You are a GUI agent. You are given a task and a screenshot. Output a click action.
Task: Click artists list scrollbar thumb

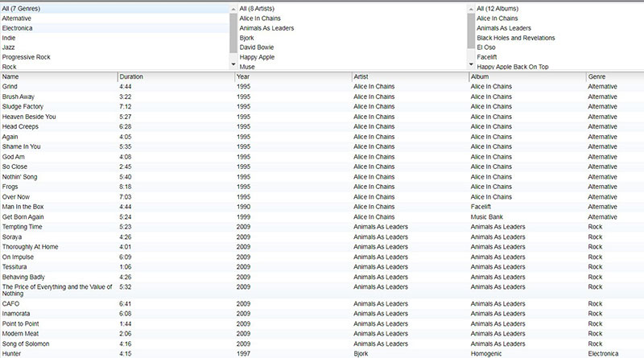(471, 31)
